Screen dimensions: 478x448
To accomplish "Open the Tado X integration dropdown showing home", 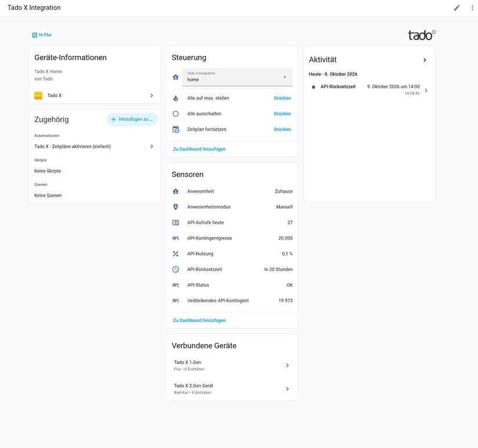I will 237,77.
